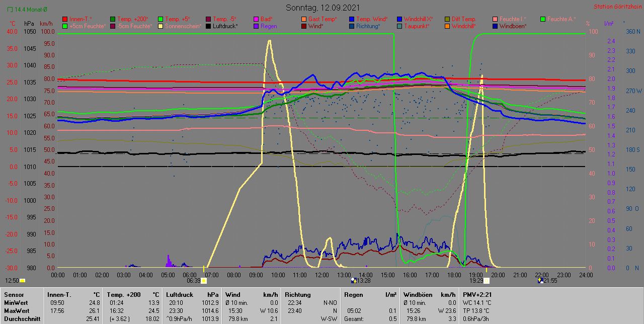Click the wind max value W 10.6
Screen dimensions: 644x324
(x=269, y=311)
